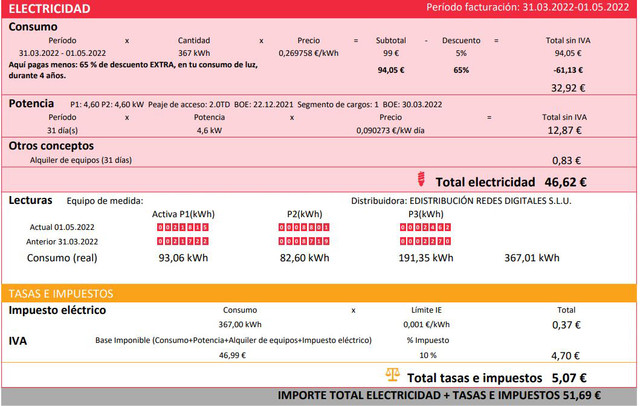The width and height of the screenshot is (640, 406).
Task: Click the 'Base Imponible' description text
Action: pos(233,340)
